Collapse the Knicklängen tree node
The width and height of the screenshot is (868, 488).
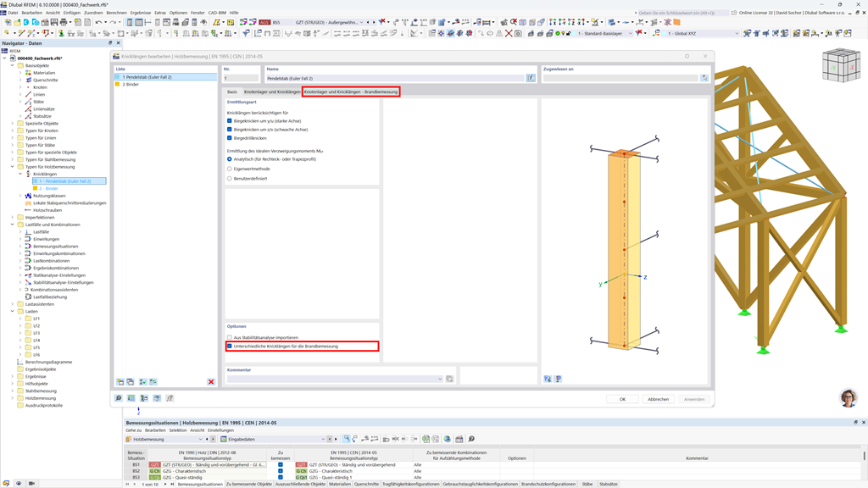(20, 174)
